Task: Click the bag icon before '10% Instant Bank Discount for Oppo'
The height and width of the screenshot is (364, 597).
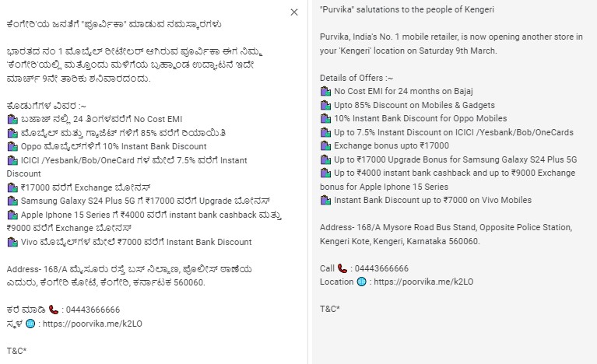Action: click(x=325, y=118)
